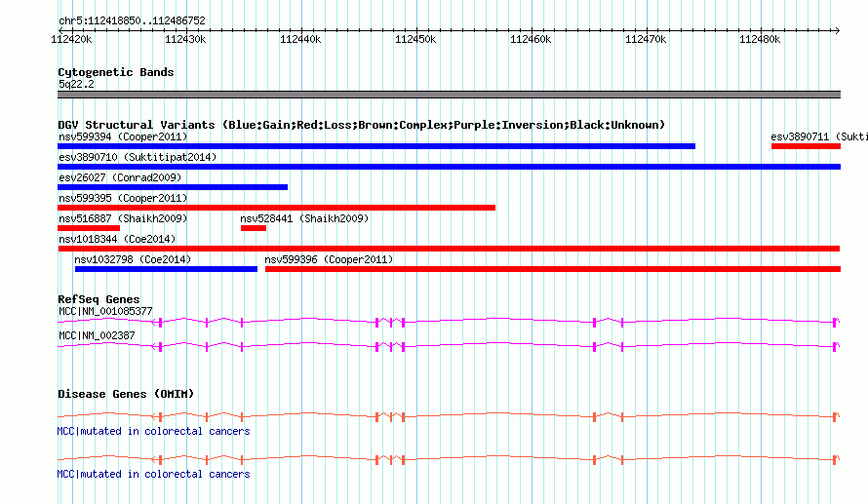Click the blue esv26027 gain bar
The height and width of the screenshot is (504, 868).
173,187
